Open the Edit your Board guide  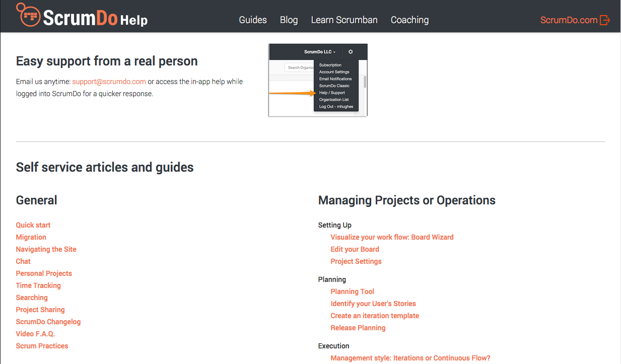click(355, 249)
